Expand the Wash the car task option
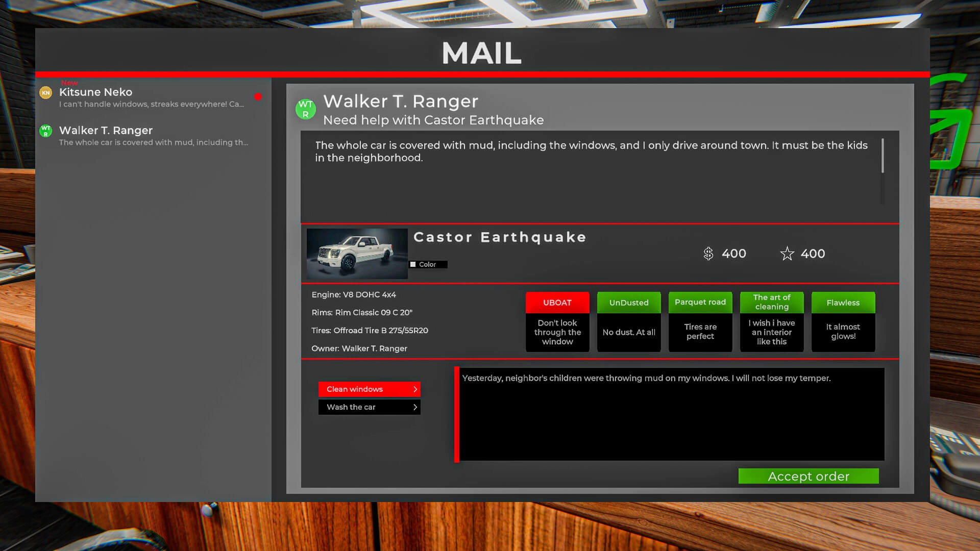 (x=416, y=406)
